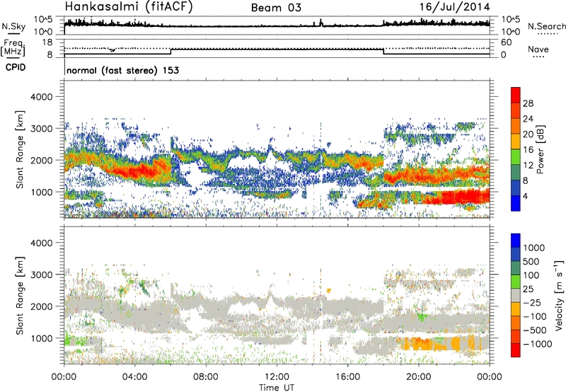Select the CPID row label

coord(16,67)
